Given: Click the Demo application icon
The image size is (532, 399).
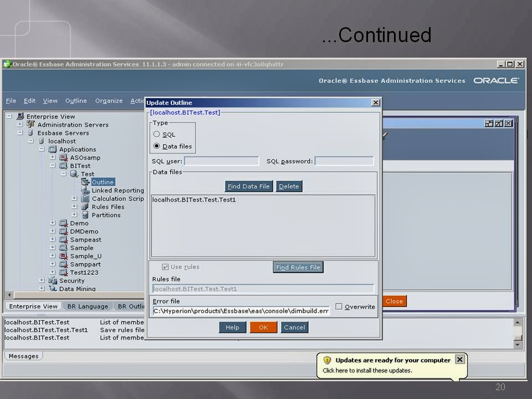Looking at the screenshot, I should tap(63, 223).
